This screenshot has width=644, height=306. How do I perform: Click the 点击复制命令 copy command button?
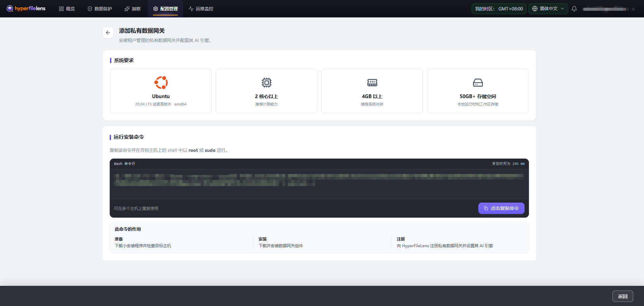[501, 208]
